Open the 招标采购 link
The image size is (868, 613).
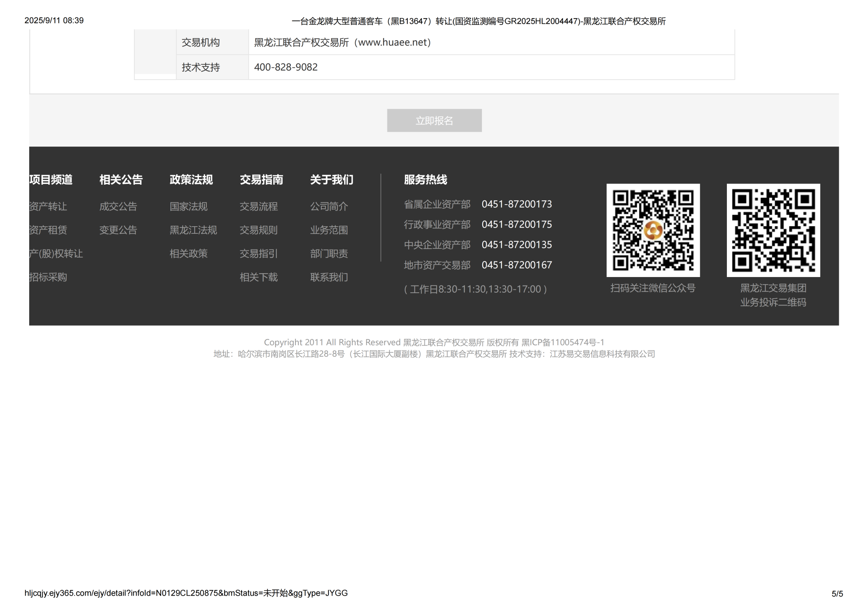pyautogui.click(x=48, y=277)
